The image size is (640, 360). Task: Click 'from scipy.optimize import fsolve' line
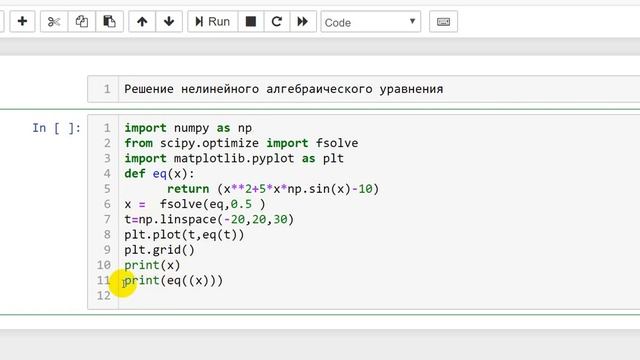241,143
